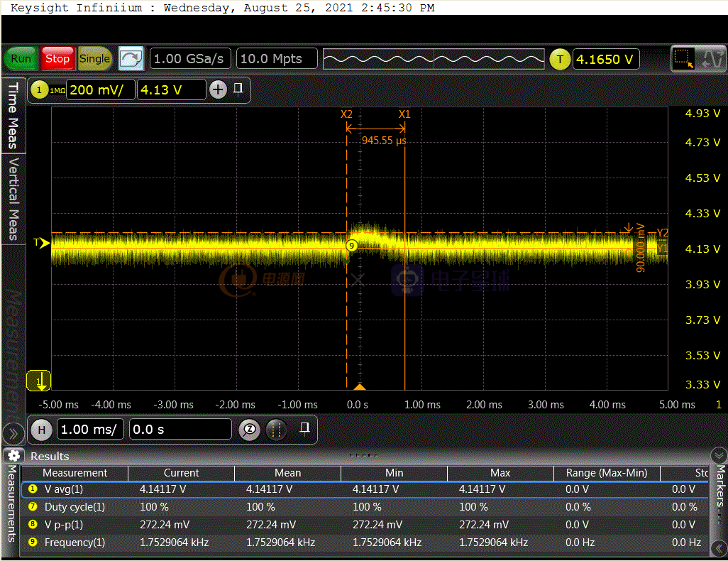Select the zoom box selection tool
Viewport: 728px width, 561px height.
pyautogui.click(x=684, y=60)
